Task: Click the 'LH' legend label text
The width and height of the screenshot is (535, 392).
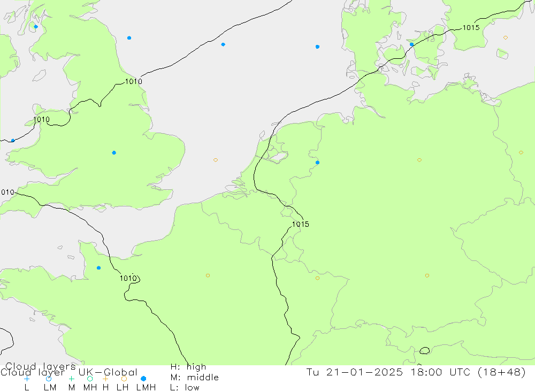Action: click(x=123, y=388)
